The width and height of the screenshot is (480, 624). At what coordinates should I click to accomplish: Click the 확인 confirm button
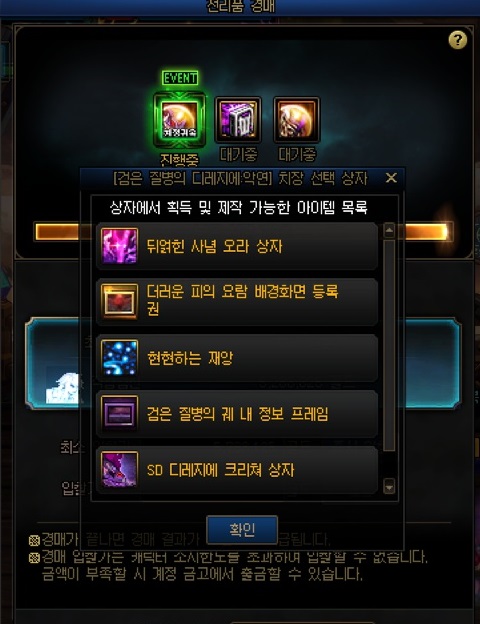pyautogui.click(x=242, y=530)
